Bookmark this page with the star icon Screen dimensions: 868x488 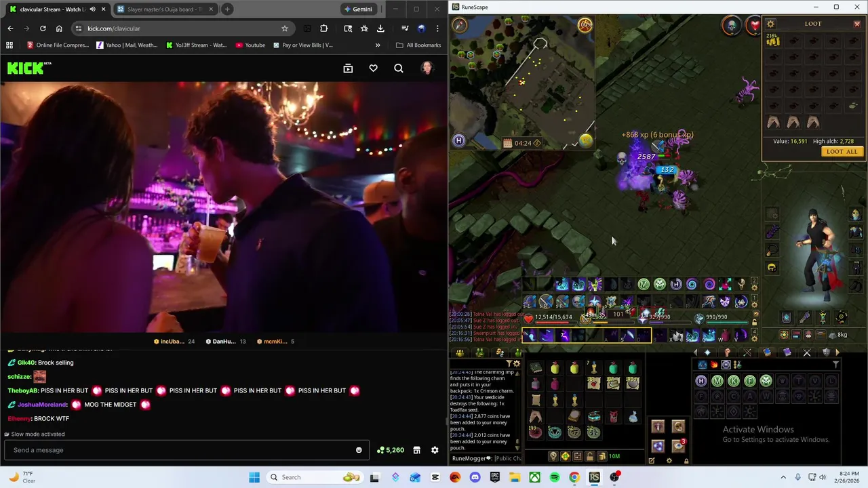pos(285,28)
